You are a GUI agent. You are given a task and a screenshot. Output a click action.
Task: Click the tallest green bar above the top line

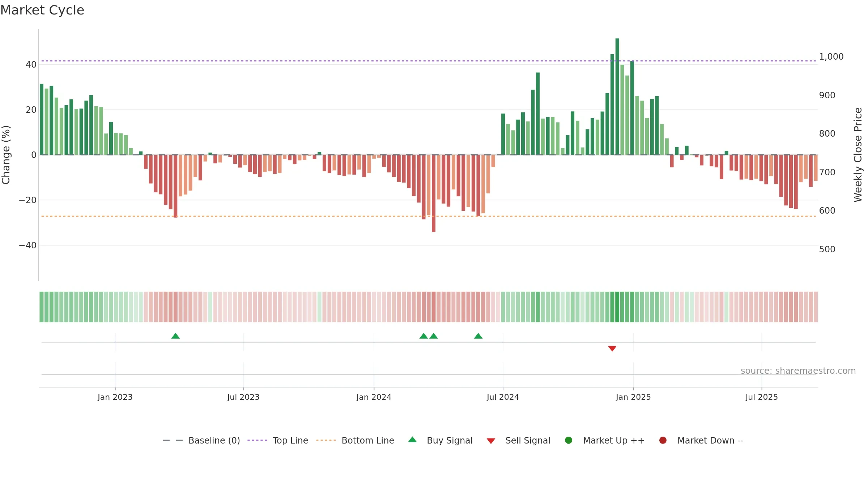pos(617,97)
